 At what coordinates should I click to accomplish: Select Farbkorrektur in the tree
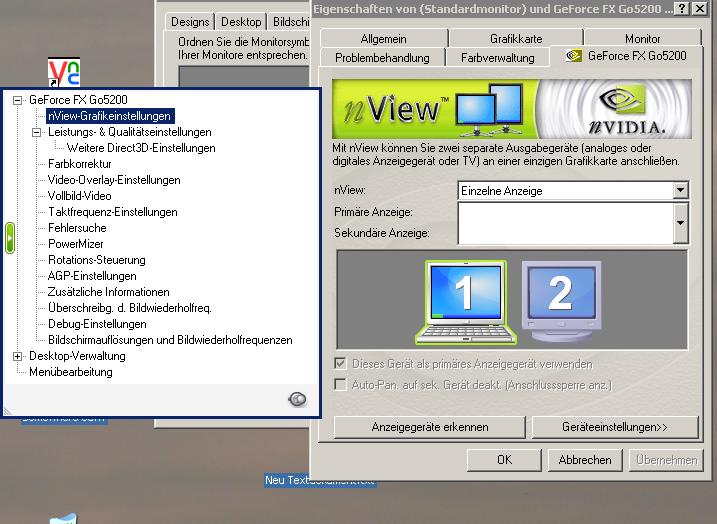point(80,164)
